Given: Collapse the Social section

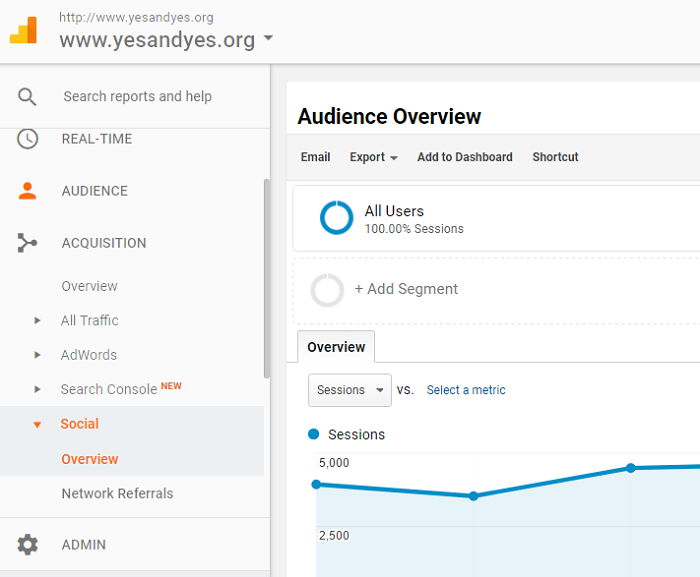Looking at the screenshot, I should tap(37, 425).
